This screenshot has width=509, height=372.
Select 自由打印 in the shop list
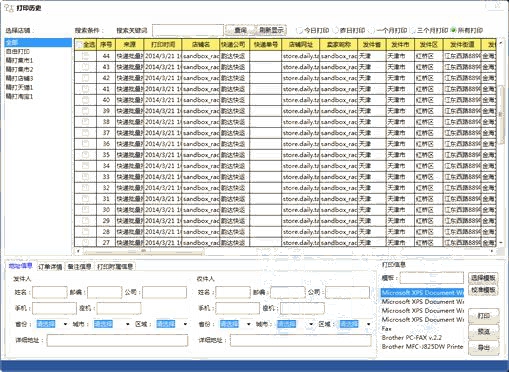click(x=38, y=52)
